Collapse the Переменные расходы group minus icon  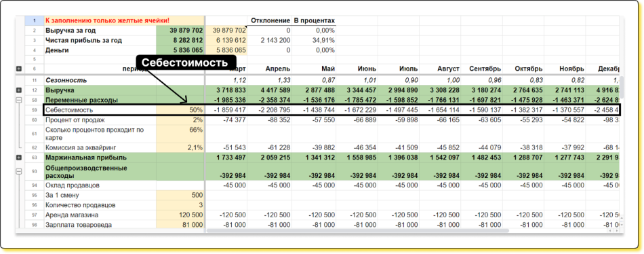coord(19,100)
